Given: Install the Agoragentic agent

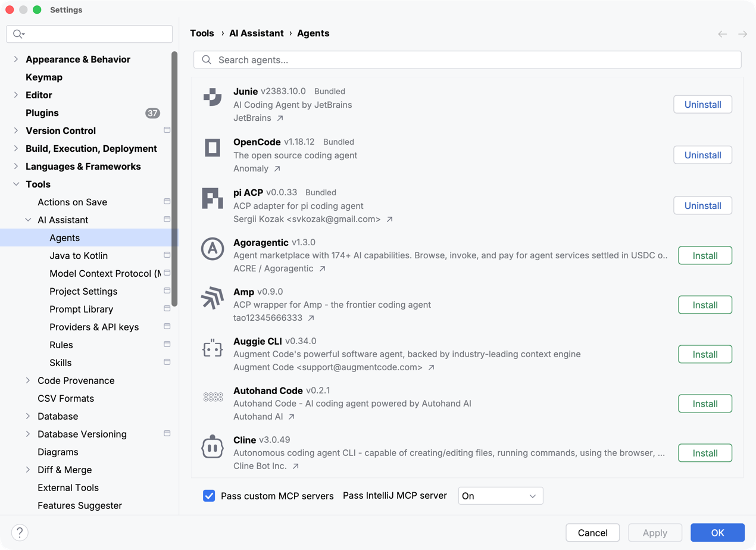Looking at the screenshot, I should click(705, 255).
